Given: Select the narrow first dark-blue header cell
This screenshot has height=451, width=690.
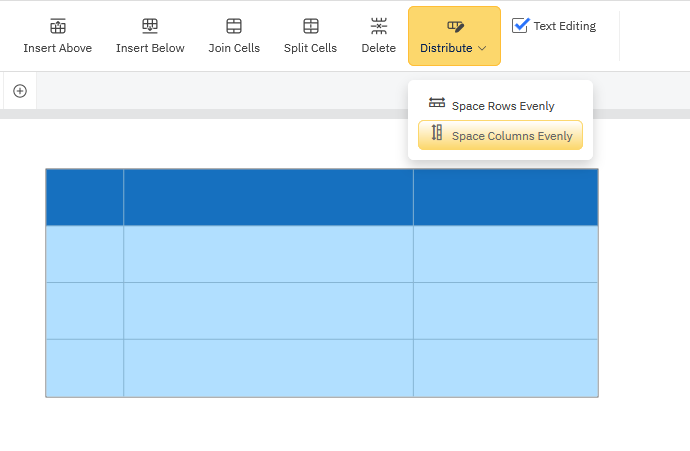Looking at the screenshot, I should pos(85,197).
